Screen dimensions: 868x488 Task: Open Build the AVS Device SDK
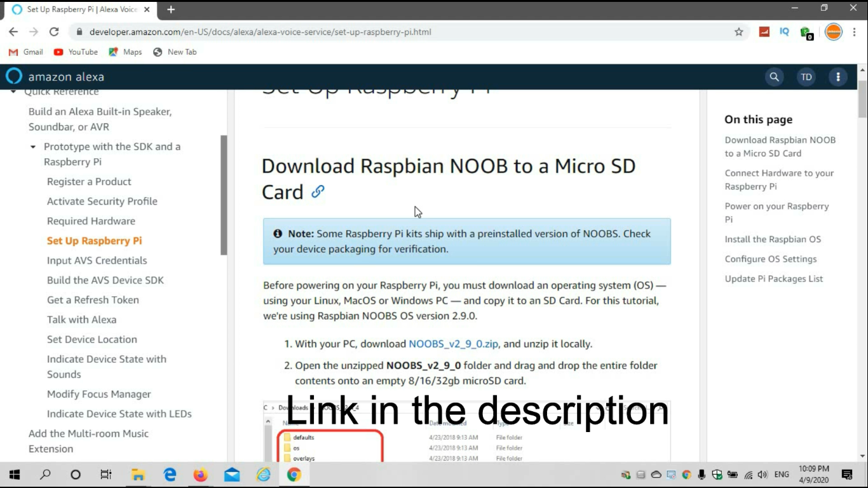[105, 280]
